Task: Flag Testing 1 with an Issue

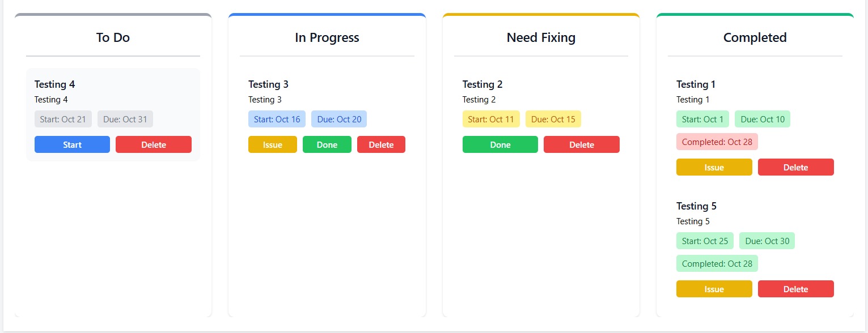Action: pos(714,167)
